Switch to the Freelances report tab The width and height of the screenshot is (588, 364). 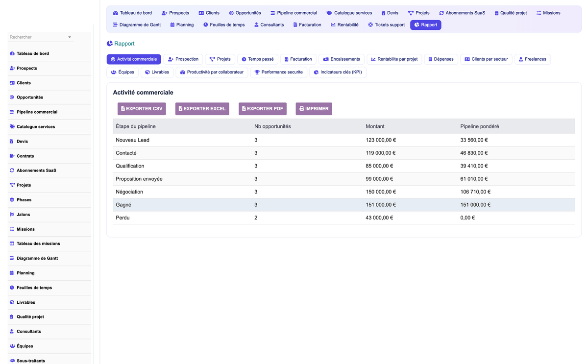click(533, 59)
